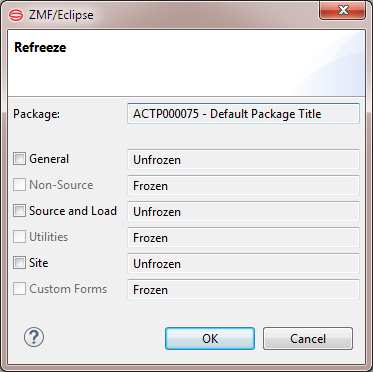Image resolution: width=373 pixels, height=372 pixels.
Task: Check the Site checkbox
Action: 19,263
